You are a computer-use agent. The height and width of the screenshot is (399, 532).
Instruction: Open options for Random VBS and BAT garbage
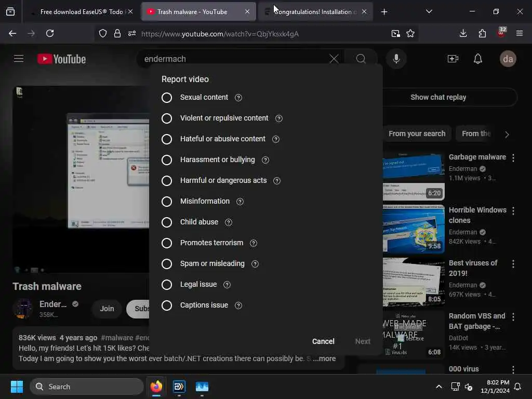(513, 316)
